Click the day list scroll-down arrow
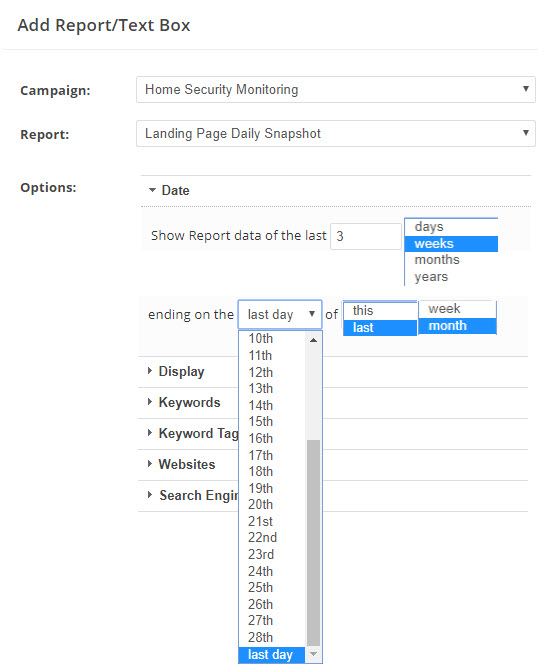Screen dimensions: 546x670 pyautogui.click(x=314, y=654)
